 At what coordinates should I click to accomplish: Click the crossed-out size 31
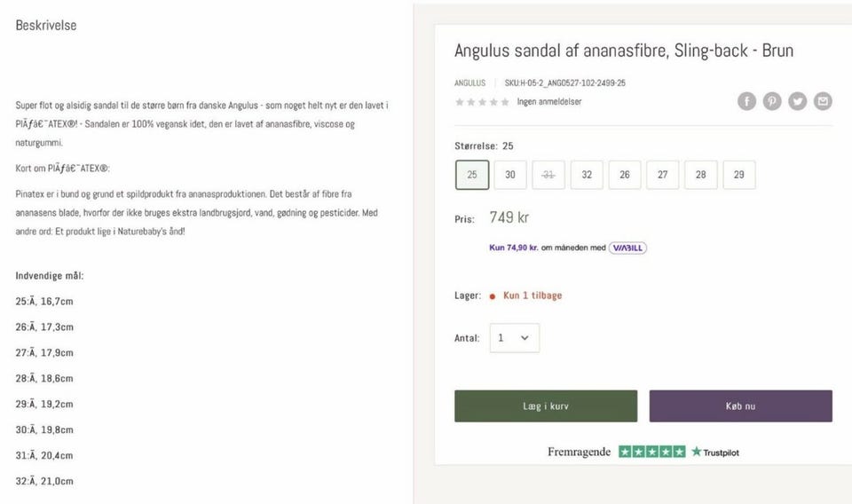pyautogui.click(x=548, y=175)
